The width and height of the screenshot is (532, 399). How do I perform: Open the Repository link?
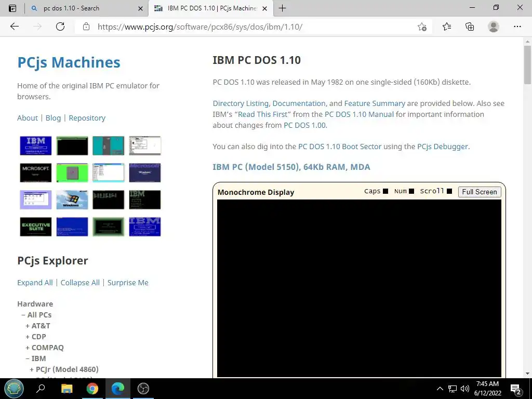[x=87, y=118]
